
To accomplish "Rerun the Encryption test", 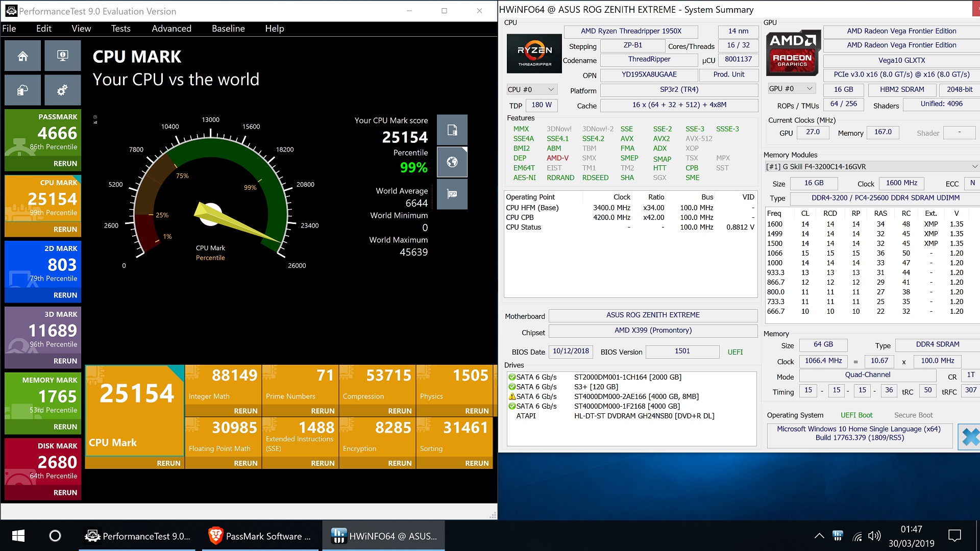I will (400, 463).
